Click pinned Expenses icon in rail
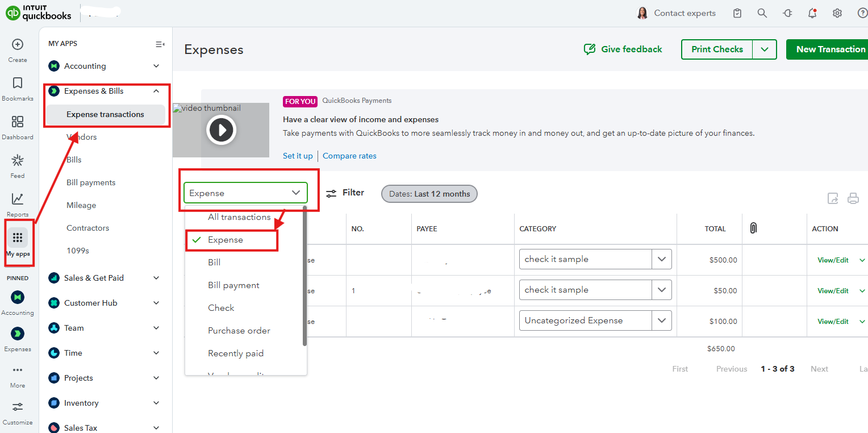The height and width of the screenshot is (433, 868). tap(18, 334)
